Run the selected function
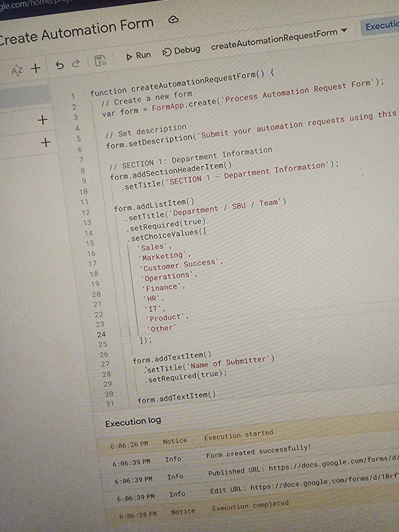 click(x=138, y=56)
